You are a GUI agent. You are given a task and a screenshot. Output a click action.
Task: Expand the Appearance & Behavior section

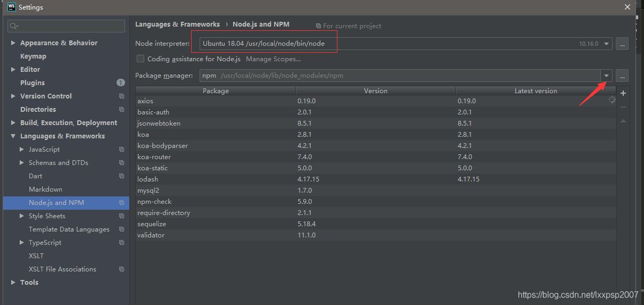tap(13, 43)
